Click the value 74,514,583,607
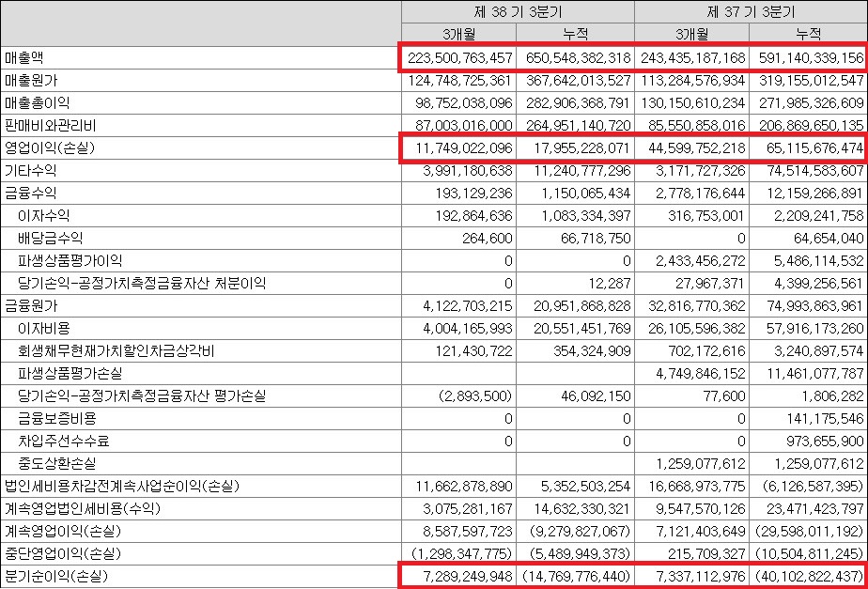Screen dimensions: 868x589 (814, 171)
